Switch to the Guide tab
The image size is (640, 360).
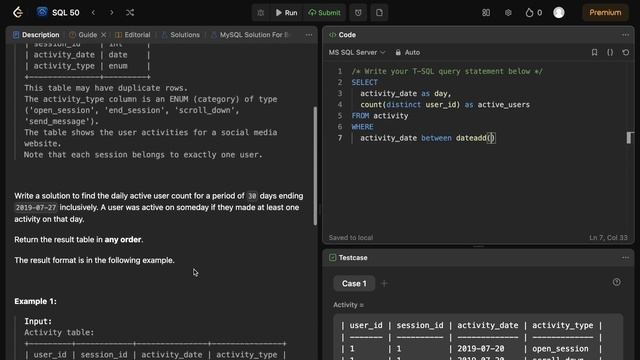[83, 35]
